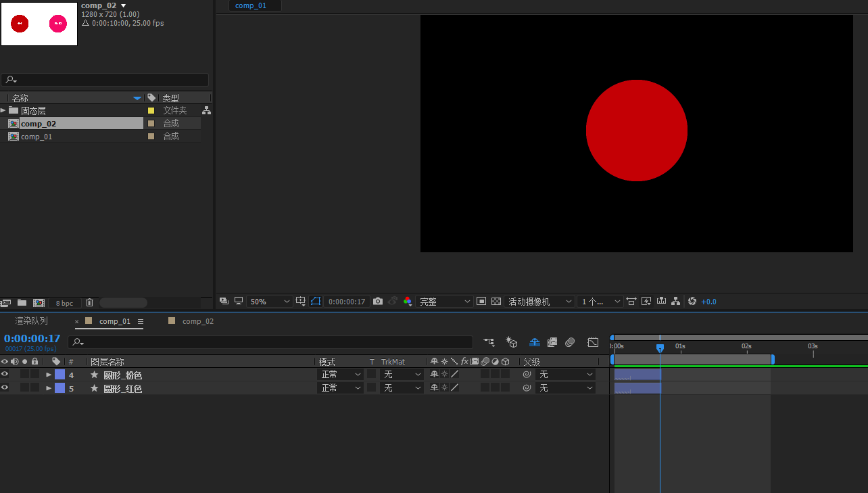Click the project panel search field

pos(105,80)
